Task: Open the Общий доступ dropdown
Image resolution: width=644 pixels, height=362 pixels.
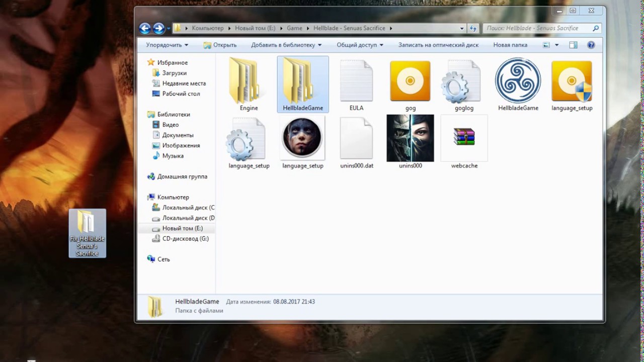Action: (x=360, y=45)
